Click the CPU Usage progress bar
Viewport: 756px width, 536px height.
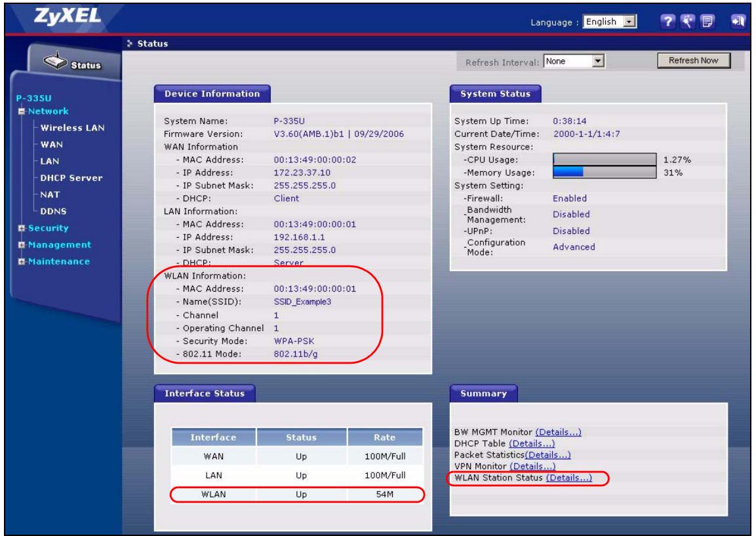(x=604, y=159)
